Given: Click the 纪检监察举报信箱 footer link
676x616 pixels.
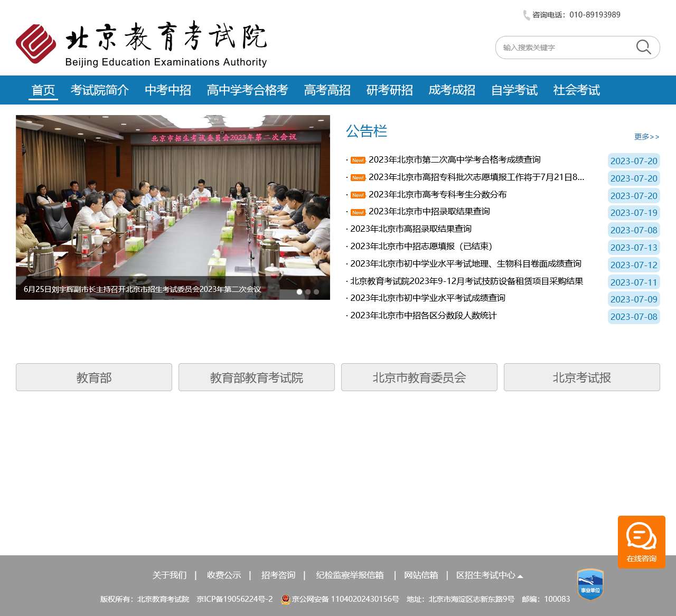Looking at the screenshot, I should pos(350,575).
